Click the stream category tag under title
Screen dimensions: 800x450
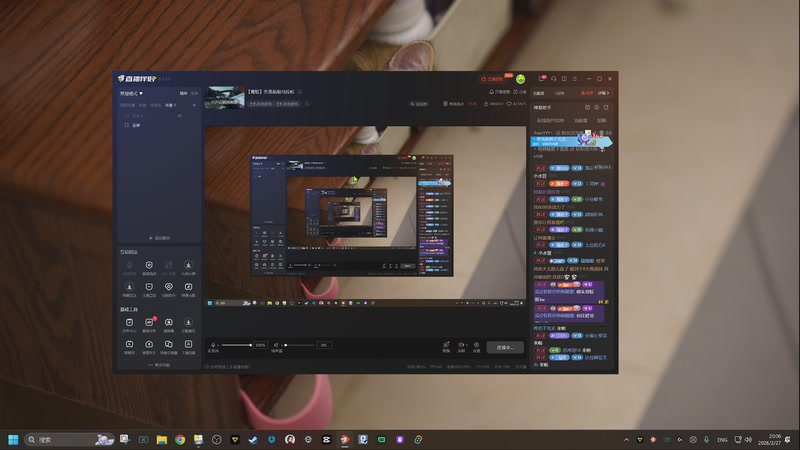274,104
